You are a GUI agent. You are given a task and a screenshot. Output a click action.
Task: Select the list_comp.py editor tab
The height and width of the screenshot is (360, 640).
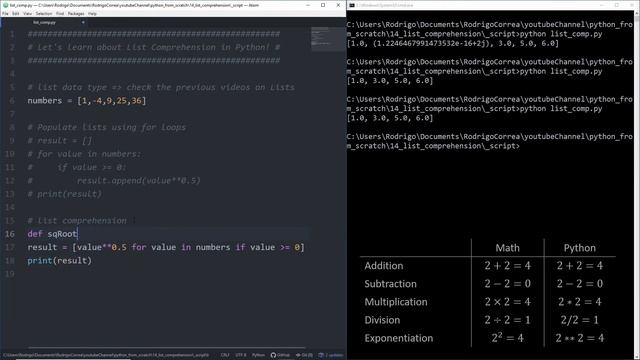(x=45, y=22)
